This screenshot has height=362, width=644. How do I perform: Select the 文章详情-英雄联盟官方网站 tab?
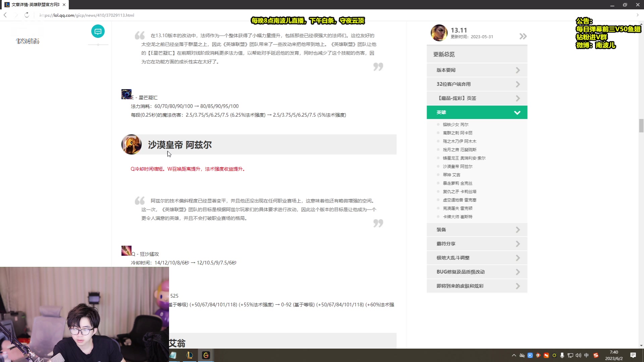(x=35, y=5)
